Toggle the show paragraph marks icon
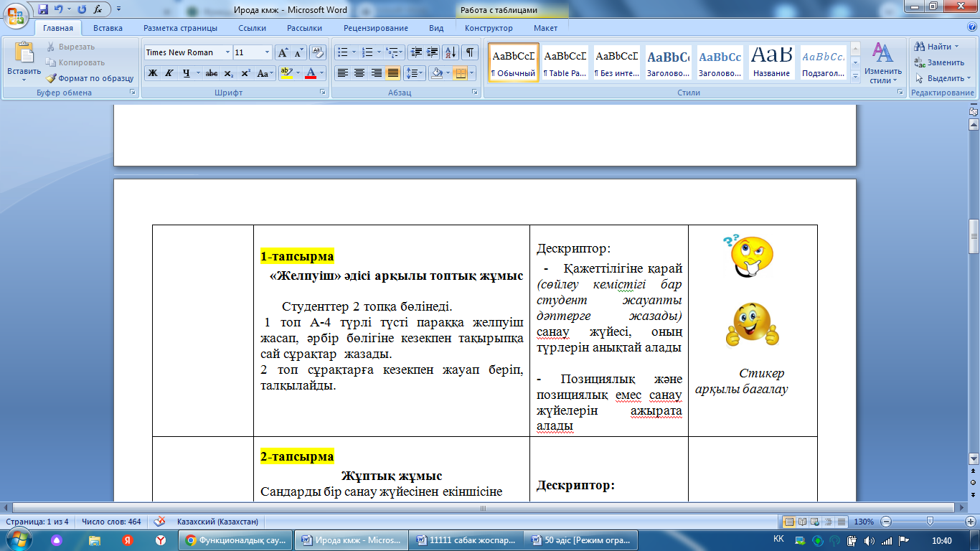The width and height of the screenshot is (980, 551). pos(470,52)
